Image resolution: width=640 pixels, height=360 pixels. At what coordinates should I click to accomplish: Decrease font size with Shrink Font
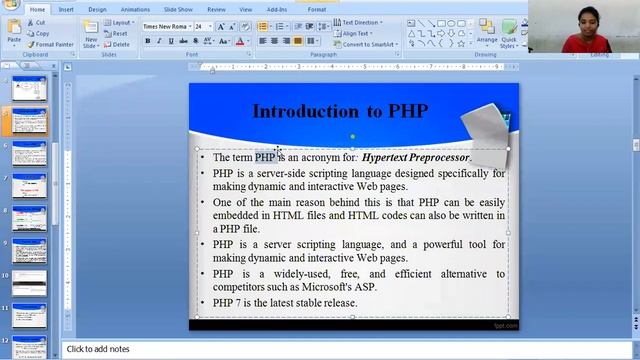tap(231, 27)
